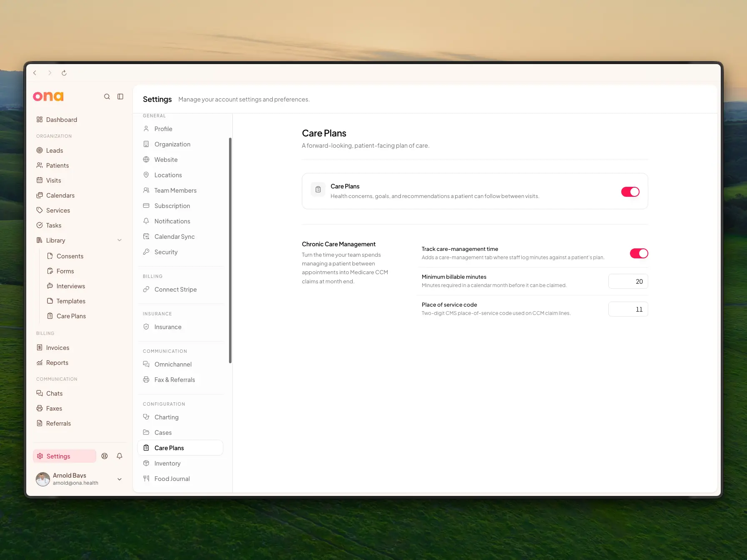Expand the Arnold Bays account menu chevron
Viewport: 747px width, 560px height.
(120, 479)
